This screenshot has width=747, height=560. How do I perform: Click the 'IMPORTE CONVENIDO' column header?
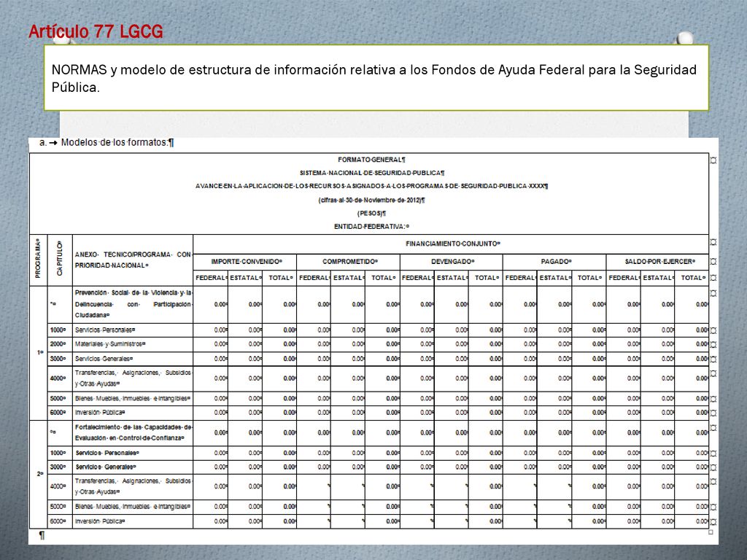247,262
